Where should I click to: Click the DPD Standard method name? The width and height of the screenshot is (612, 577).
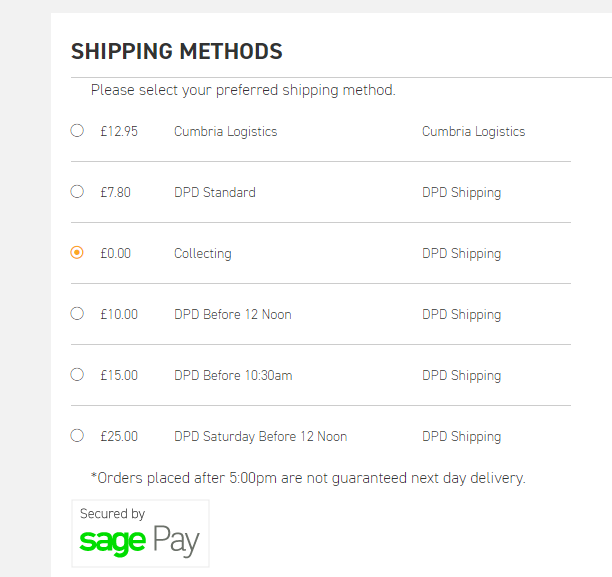tap(215, 192)
